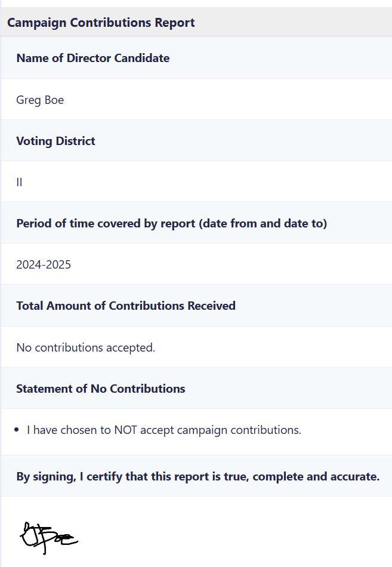Select the Voting District label
This screenshot has height=567, width=392.
(x=55, y=141)
